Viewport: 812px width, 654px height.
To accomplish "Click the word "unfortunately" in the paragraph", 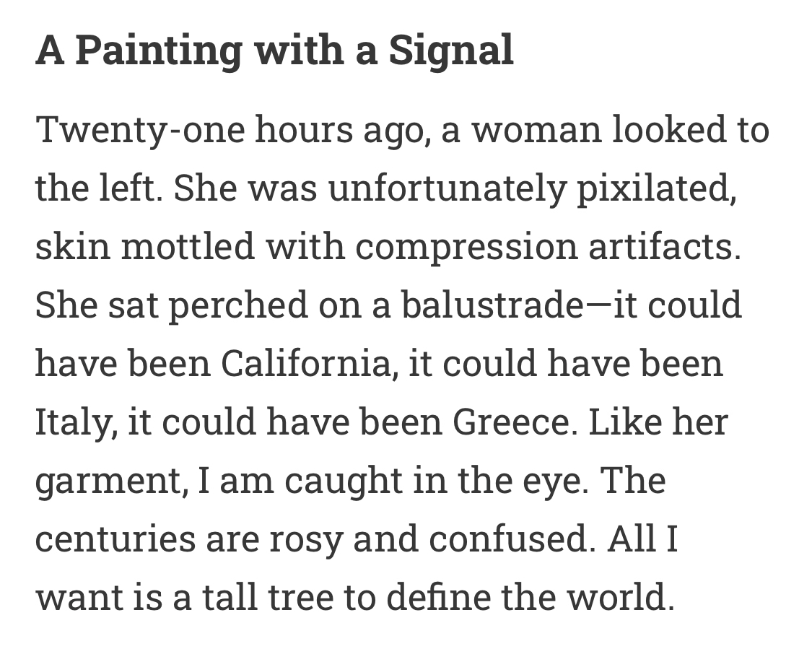I will (x=447, y=188).
